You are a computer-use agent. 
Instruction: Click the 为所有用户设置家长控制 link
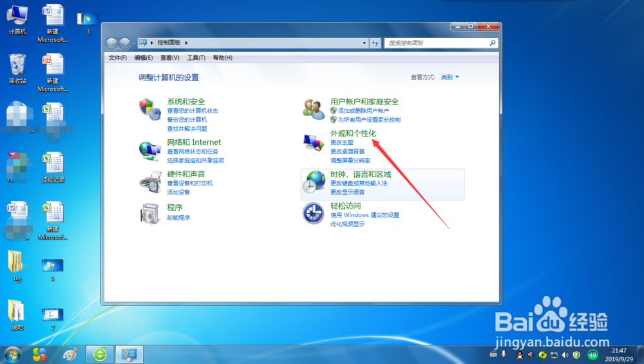[x=369, y=120]
